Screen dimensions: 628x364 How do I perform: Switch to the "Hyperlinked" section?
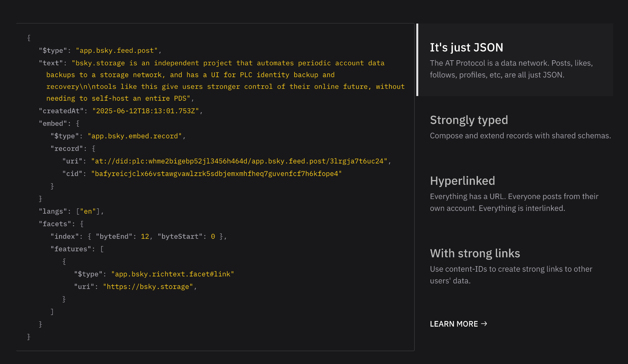click(462, 181)
